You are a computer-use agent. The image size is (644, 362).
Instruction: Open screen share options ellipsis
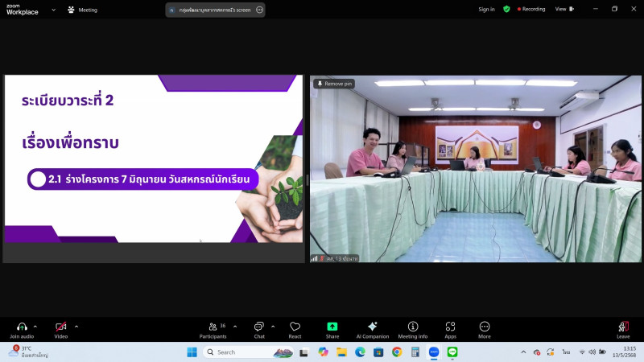coord(259,10)
